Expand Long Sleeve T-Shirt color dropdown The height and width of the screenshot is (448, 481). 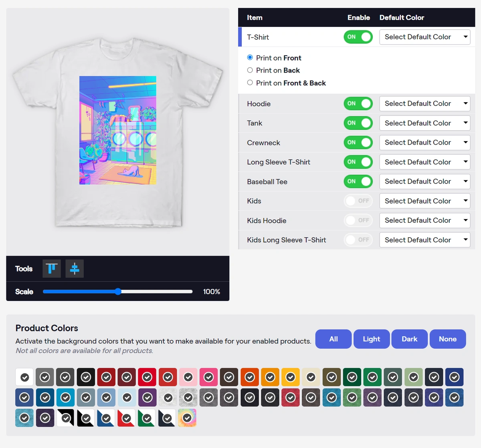tap(425, 162)
